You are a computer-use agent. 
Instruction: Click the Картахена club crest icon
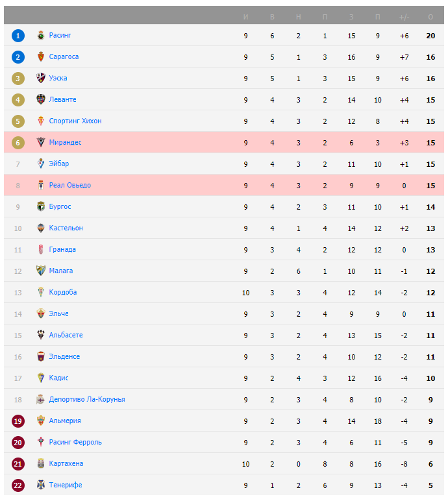[x=40, y=463]
